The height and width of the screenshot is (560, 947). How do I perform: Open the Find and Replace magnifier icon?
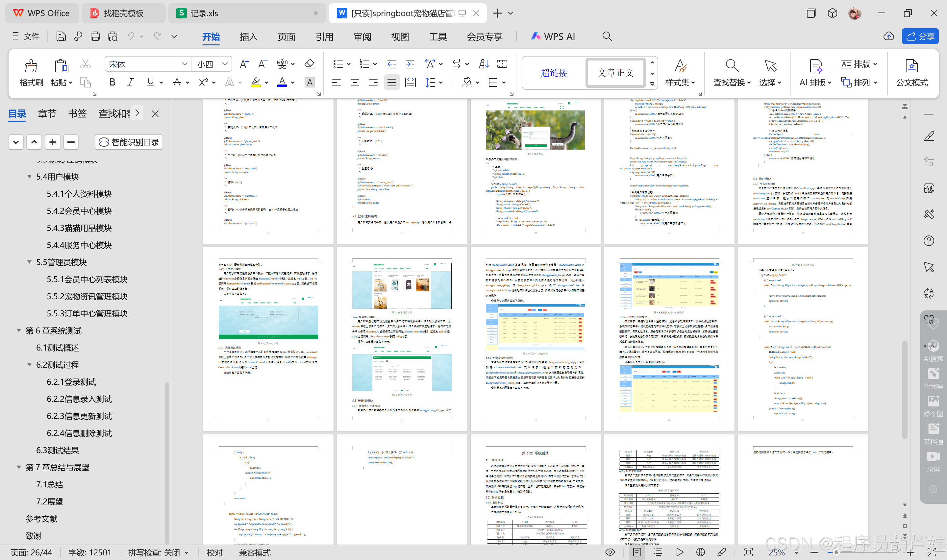point(732,66)
